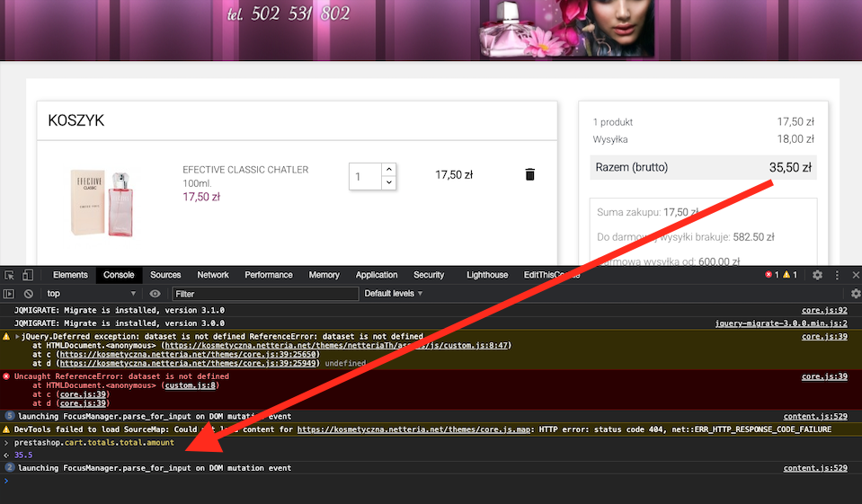Expand the jQuery.Deferred exception message
This screenshot has height=504, width=862.
click(x=17, y=336)
